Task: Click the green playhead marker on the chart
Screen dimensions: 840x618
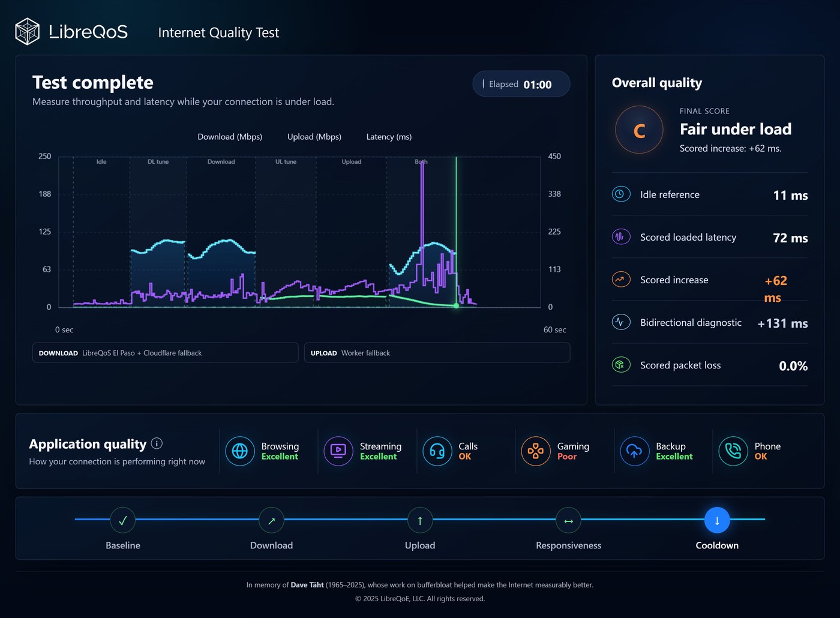Action: [x=456, y=305]
